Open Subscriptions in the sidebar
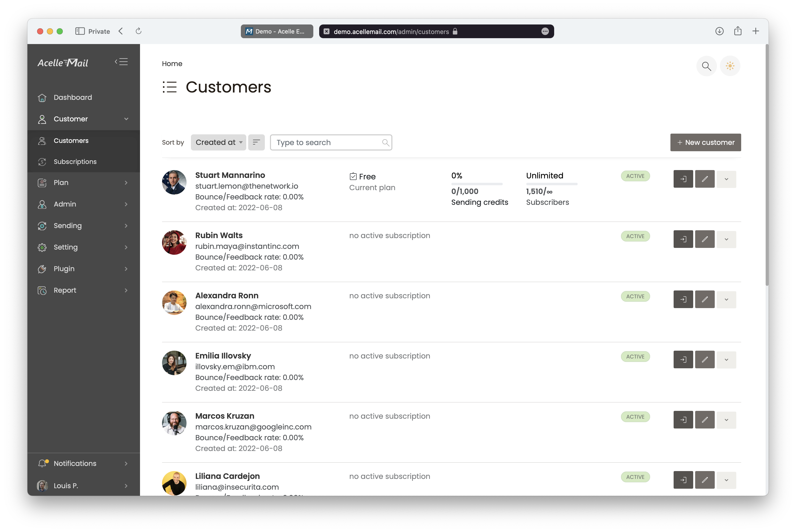This screenshot has width=796, height=532. pyautogui.click(x=75, y=162)
